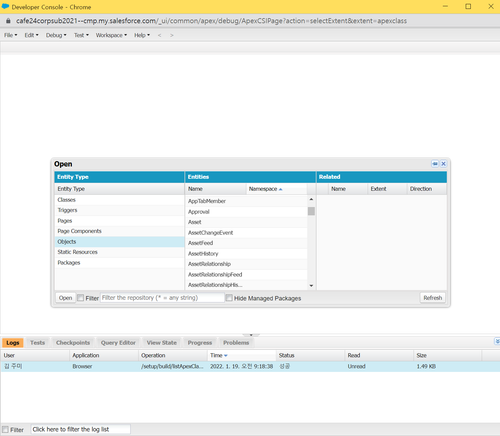The height and width of the screenshot is (436, 500).
Task: Check Hide Managed Packages
Action: 229,298
